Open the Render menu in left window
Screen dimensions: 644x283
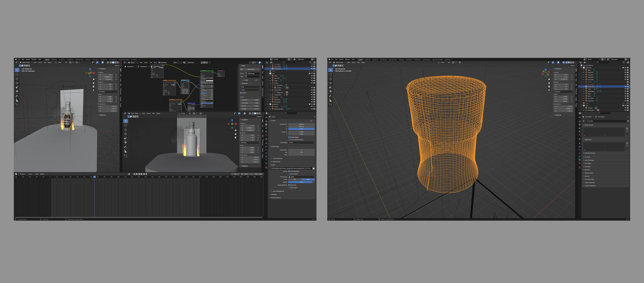(28, 60)
